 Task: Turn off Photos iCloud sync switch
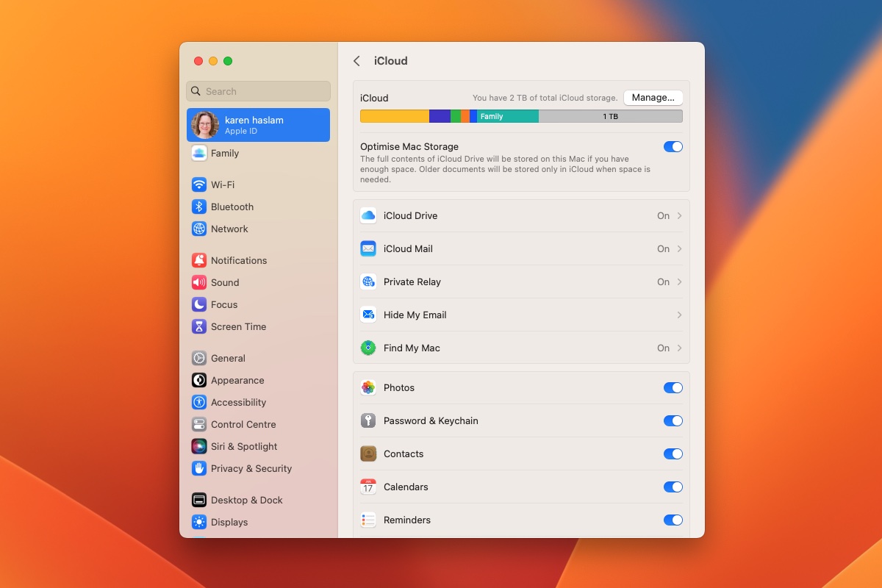pos(673,387)
